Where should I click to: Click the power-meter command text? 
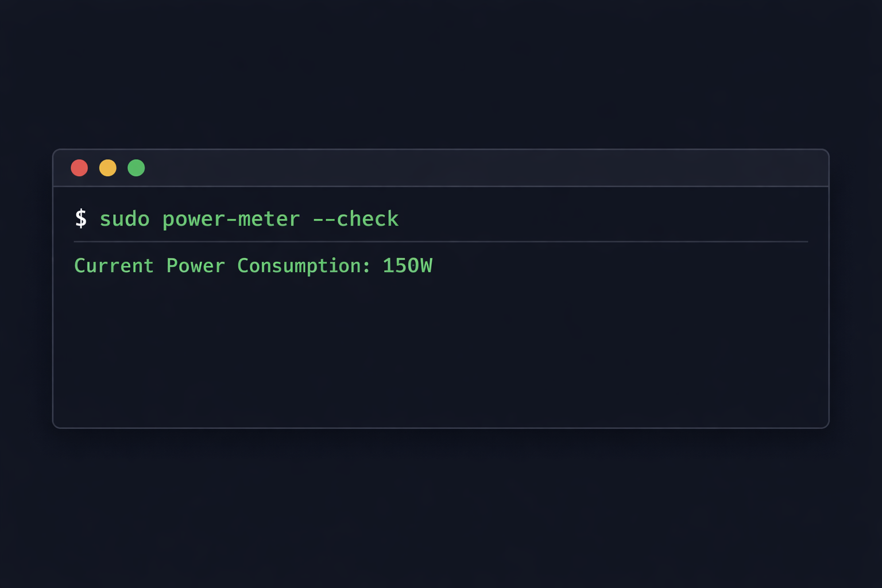(231, 219)
